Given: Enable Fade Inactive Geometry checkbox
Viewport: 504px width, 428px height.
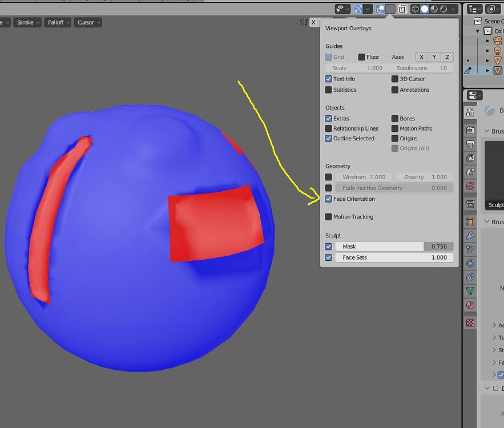Looking at the screenshot, I should tap(328, 188).
